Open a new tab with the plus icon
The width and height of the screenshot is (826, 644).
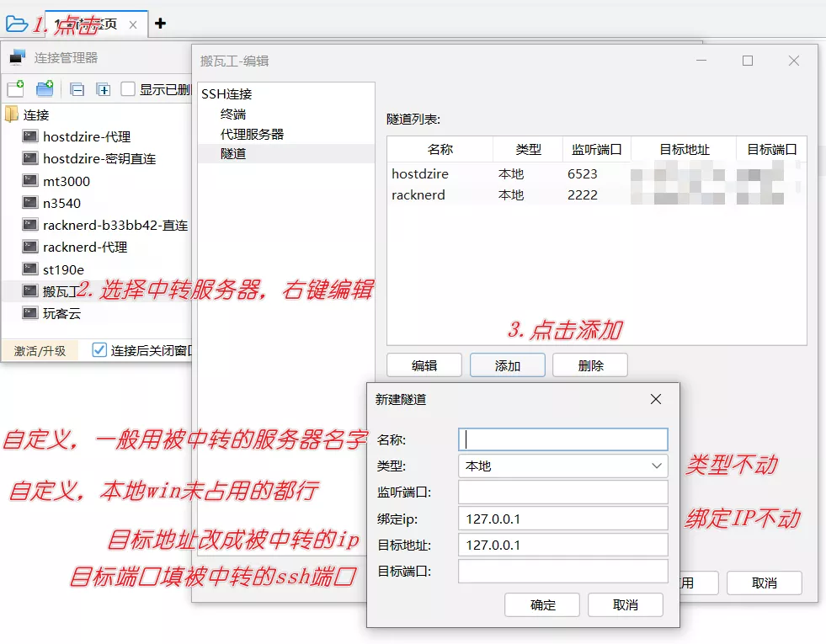tap(160, 24)
